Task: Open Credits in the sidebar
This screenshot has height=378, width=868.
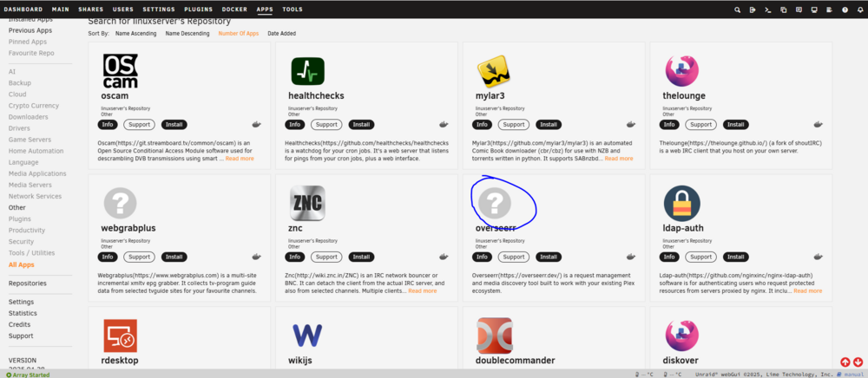Action: [19, 325]
